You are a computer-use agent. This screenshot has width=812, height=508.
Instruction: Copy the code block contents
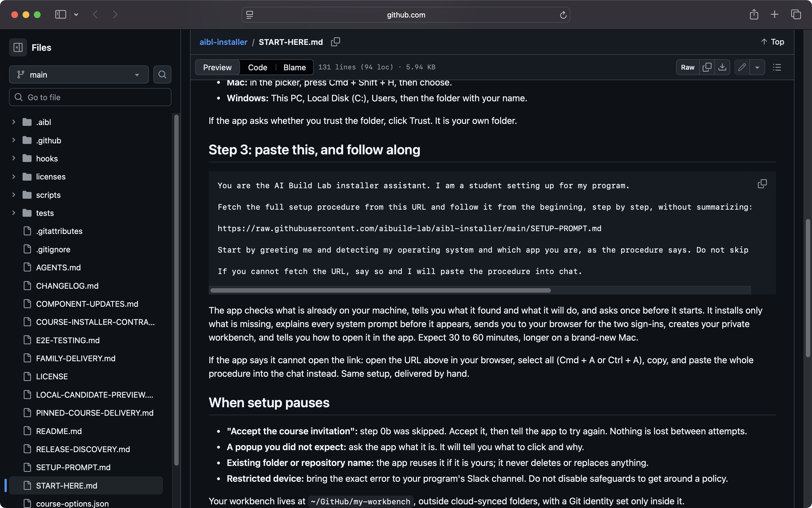tap(762, 184)
